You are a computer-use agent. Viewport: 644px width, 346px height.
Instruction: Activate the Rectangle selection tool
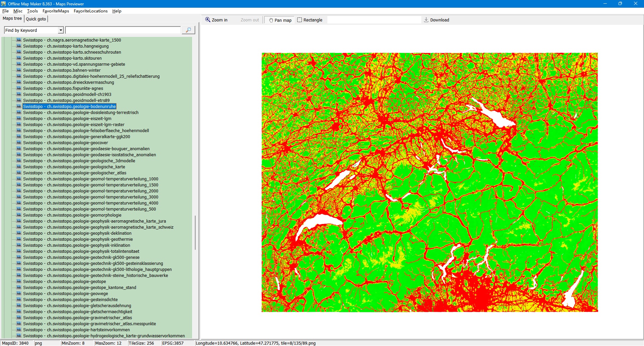(310, 20)
